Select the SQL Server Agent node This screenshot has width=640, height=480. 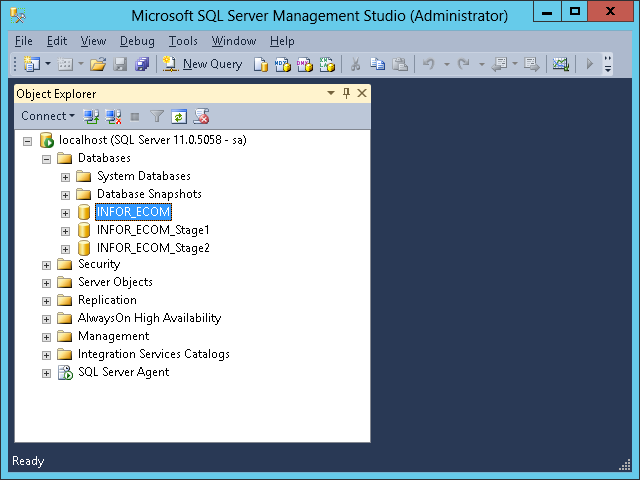(123, 372)
